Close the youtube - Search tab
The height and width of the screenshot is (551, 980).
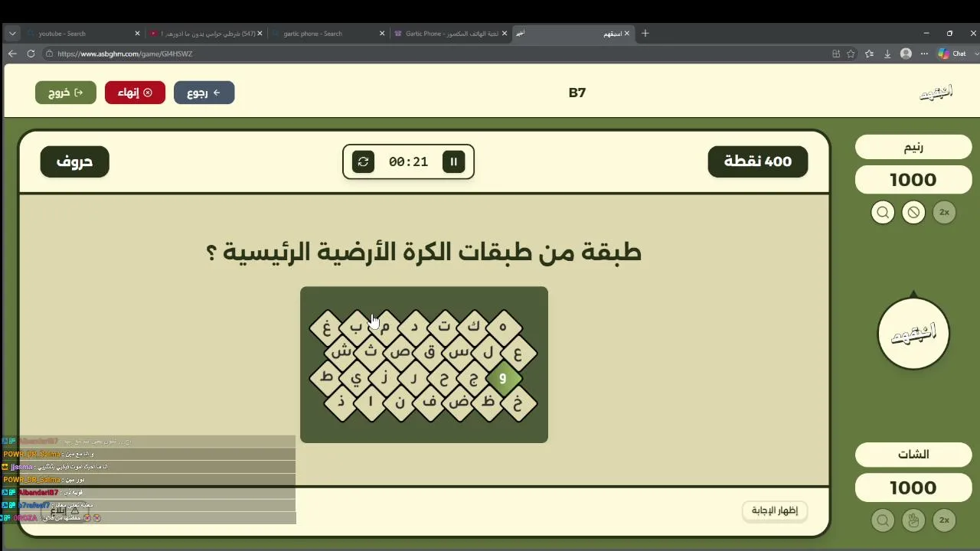pyautogui.click(x=137, y=34)
